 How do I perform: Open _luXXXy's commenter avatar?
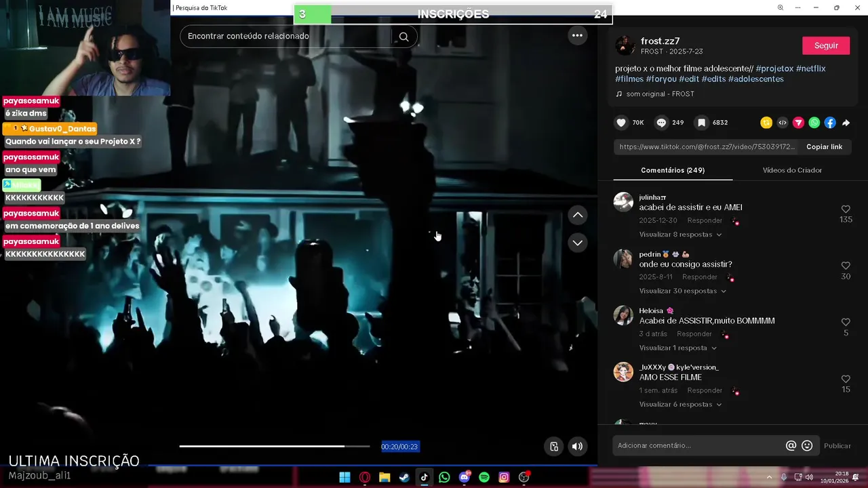pos(623,371)
